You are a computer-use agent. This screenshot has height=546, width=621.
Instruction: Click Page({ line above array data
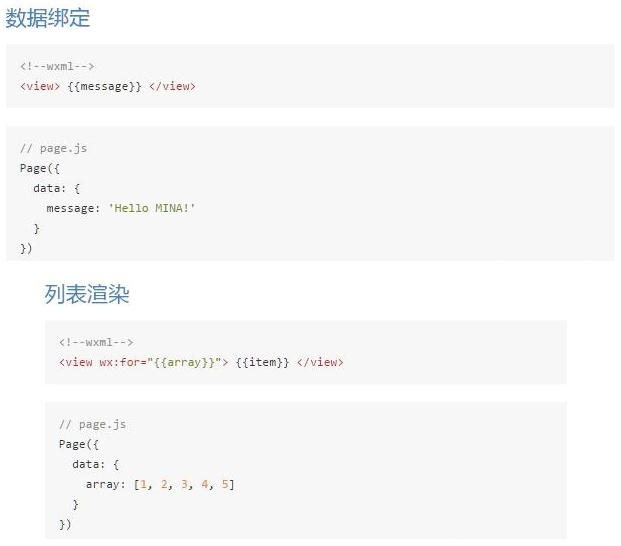72,444
